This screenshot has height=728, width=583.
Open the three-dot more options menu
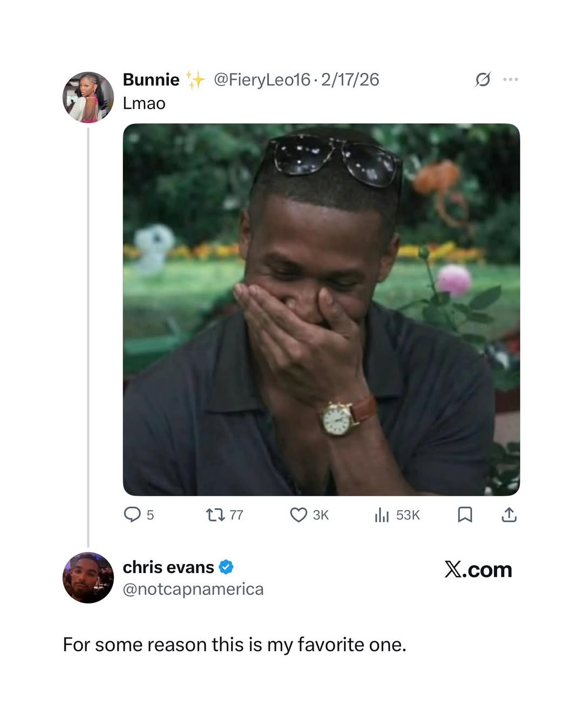[510, 80]
